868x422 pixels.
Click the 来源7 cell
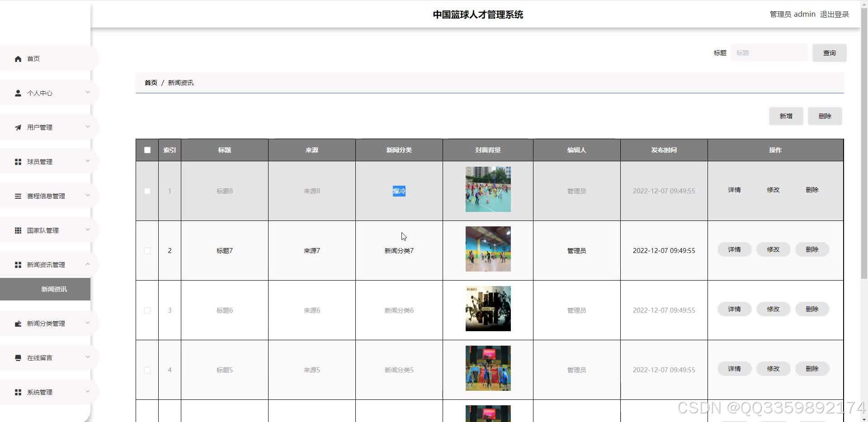pyautogui.click(x=312, y=251)
